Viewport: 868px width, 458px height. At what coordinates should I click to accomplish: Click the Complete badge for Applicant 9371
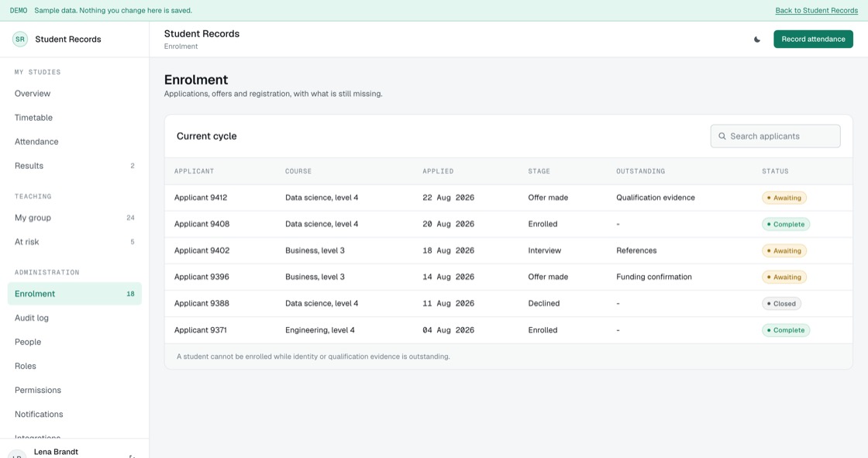[x=786, y=330]
